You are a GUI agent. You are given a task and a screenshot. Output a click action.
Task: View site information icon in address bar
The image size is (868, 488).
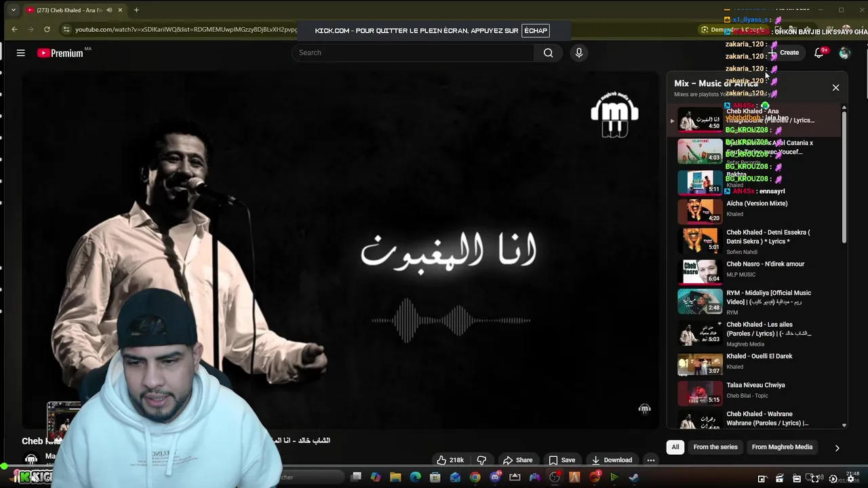66,29
